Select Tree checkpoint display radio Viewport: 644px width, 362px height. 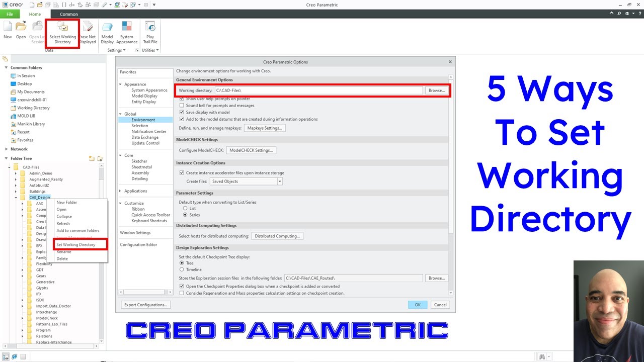[x=182, y=263]
